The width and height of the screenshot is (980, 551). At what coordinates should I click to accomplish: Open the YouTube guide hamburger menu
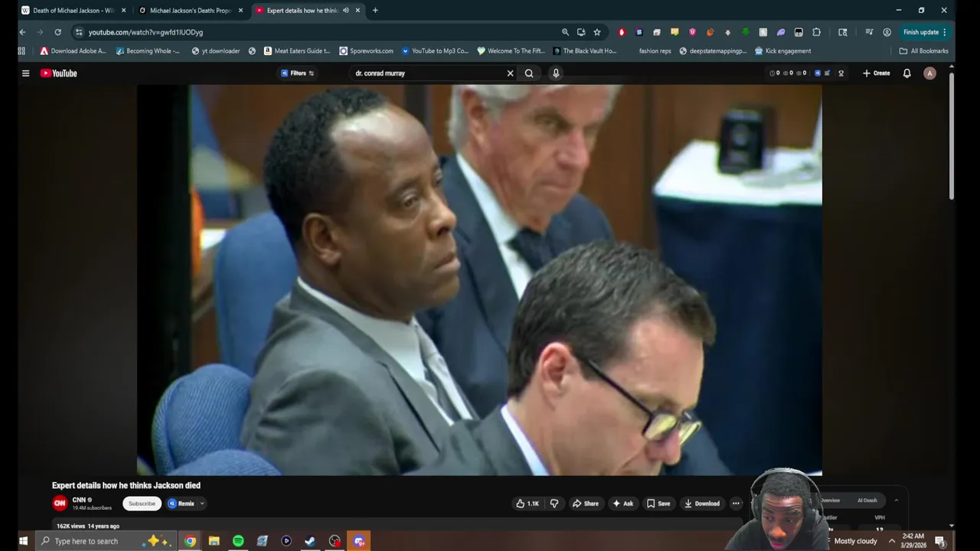[x=25, y=73]
